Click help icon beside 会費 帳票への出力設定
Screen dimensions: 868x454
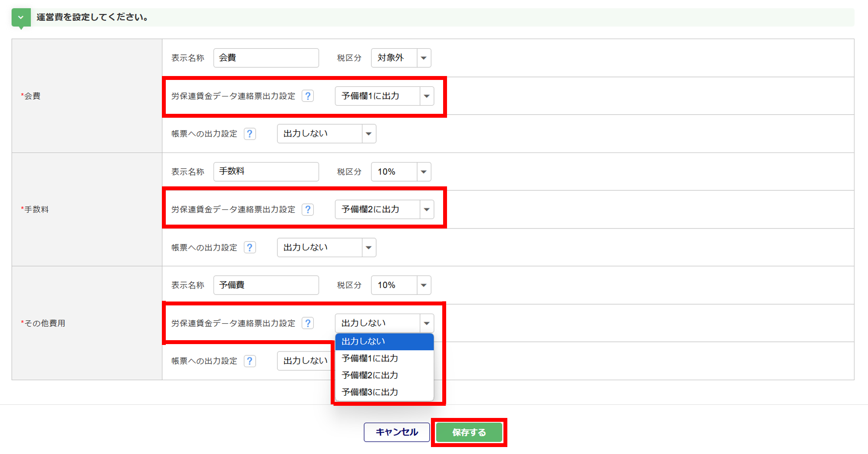click(x=250, y=134)
